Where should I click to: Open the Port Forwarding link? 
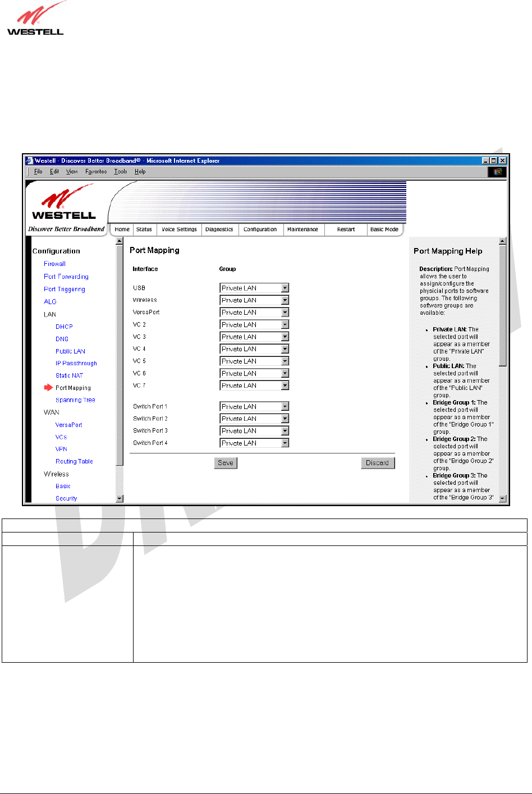click(66, 277)
